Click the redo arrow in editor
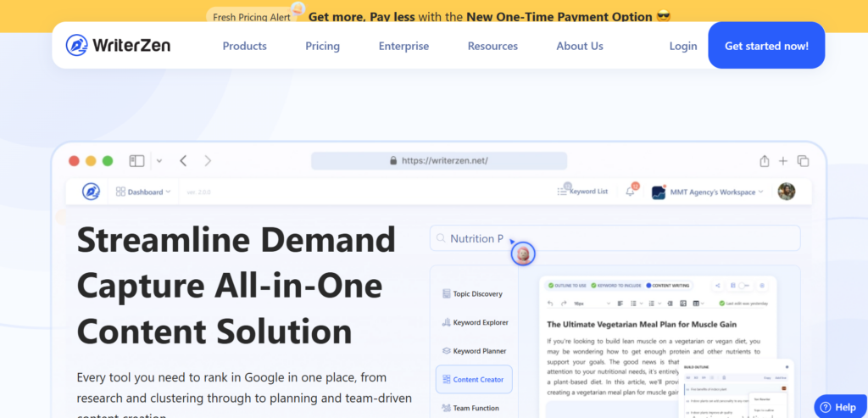The width and height of the screenshot is (868, 418). click(564, 304)
